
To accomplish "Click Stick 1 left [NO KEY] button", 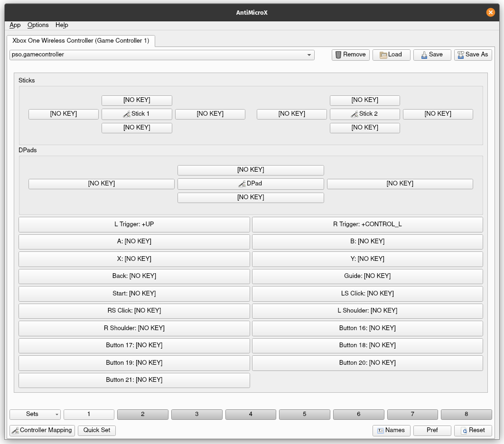I will [64, 114].
